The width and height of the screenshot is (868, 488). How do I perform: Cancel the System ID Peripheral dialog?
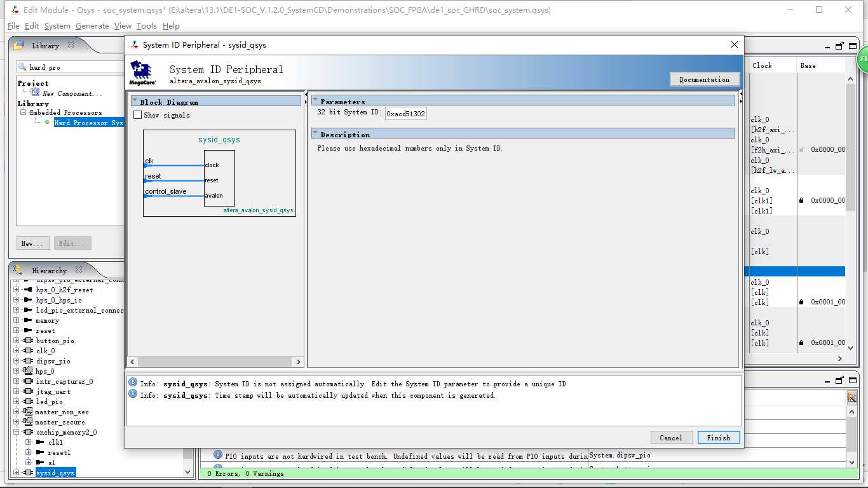tap(671, 437)
